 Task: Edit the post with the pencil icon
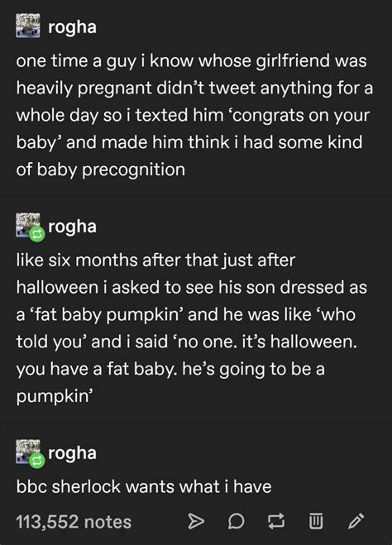[356, 521]
